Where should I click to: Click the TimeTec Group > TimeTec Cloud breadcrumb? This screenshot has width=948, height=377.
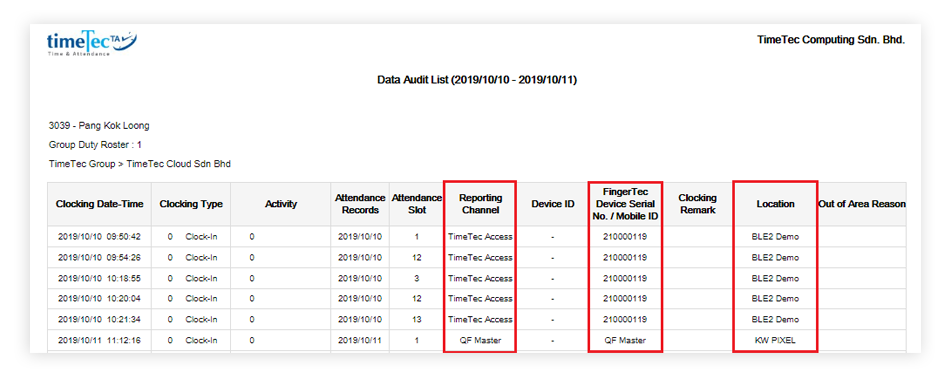(x=140, y=164)
